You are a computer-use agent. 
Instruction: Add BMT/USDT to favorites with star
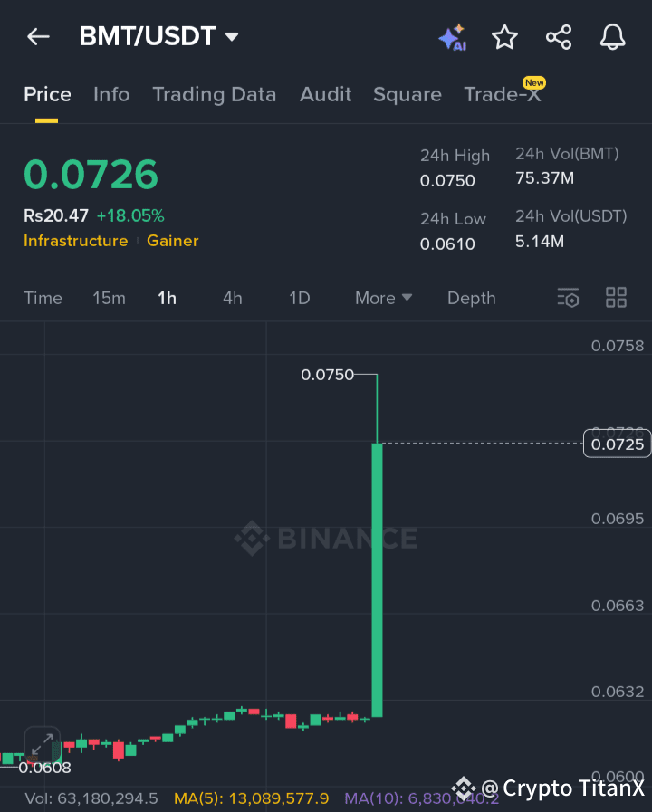[504, 37]
